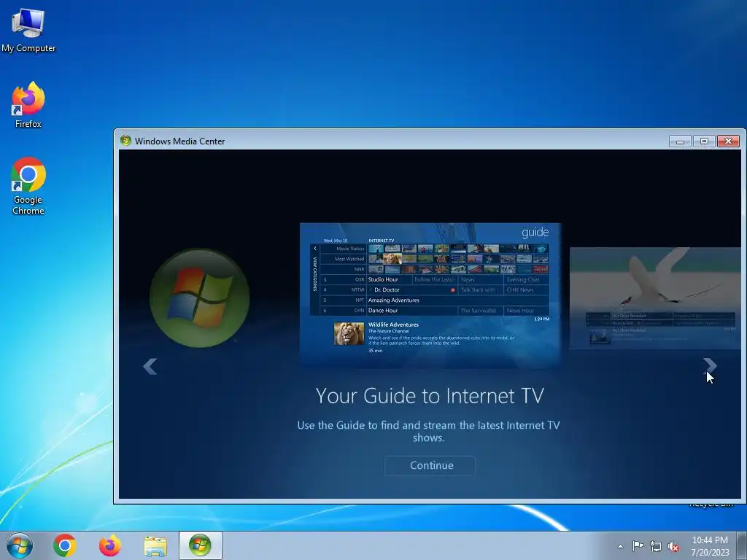Click the Continue button

click(x=430, y=466)
